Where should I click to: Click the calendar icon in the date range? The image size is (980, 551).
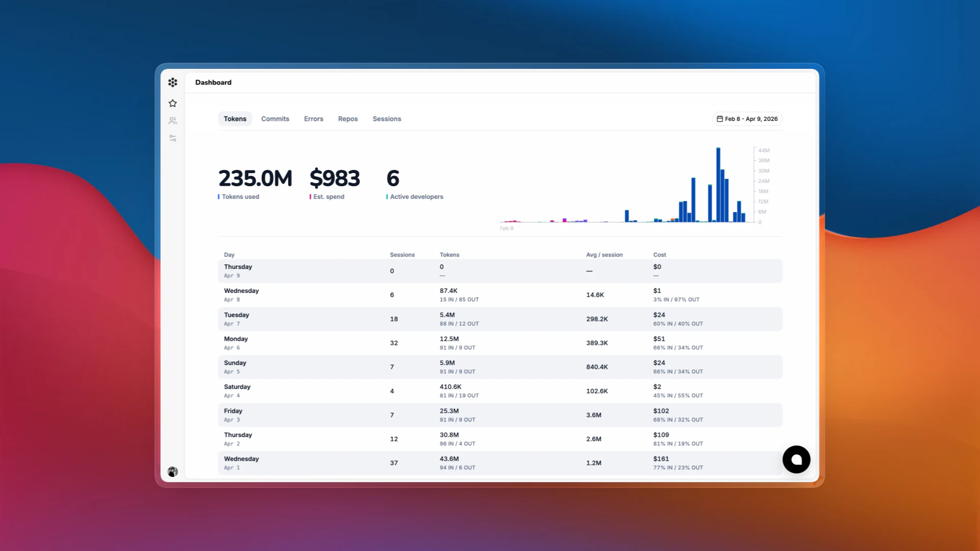(x=720, y=119)
